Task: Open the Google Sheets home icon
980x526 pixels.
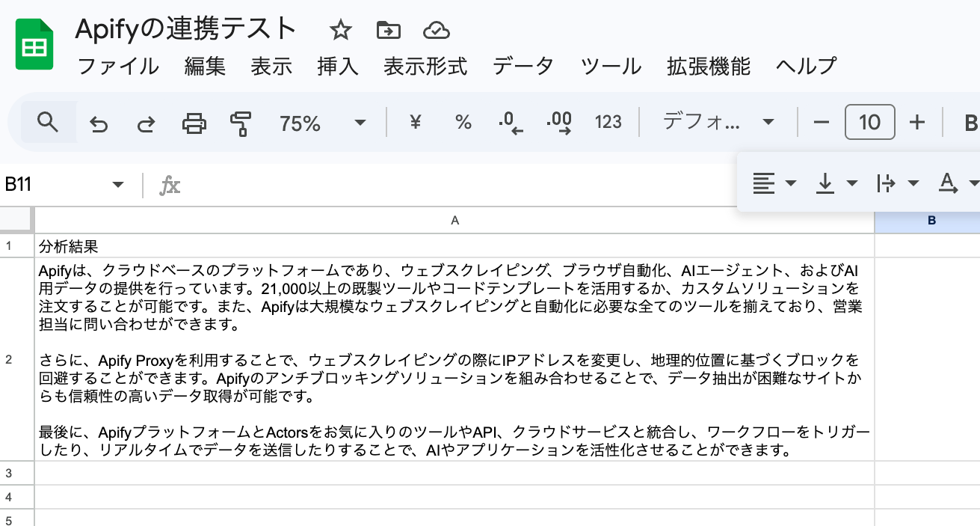Action: (x=34, y=45)
